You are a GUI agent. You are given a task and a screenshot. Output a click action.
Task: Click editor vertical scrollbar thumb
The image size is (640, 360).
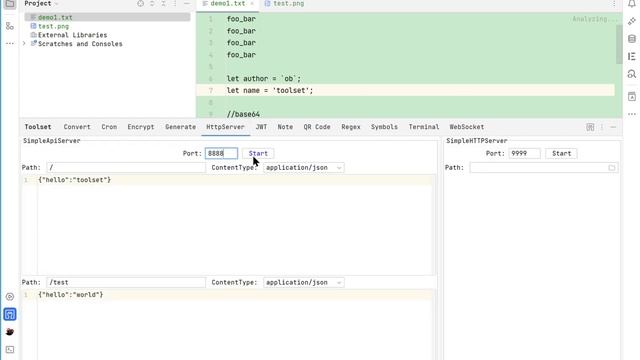click(x=619, y=45)
